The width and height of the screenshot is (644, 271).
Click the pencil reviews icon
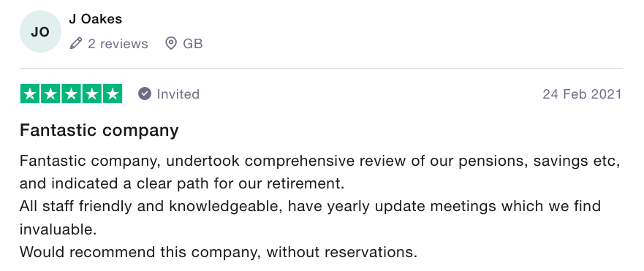(x=76, y=43)
